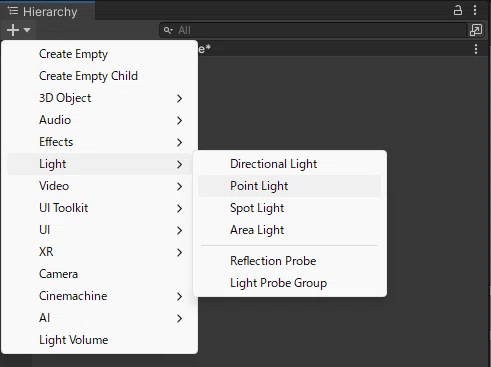Expand chevron next to Video
The height and width of the screenshot is (367, 491).
179,186
